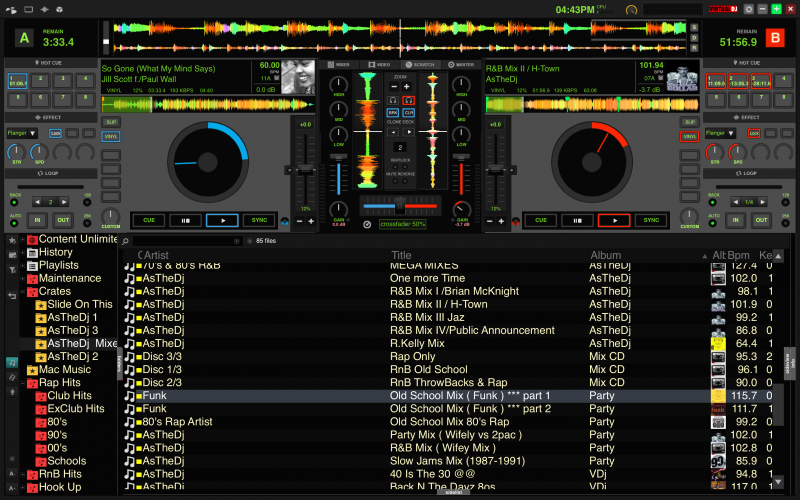
Task: Sync deck A using SYNC button
Action: 259,220
